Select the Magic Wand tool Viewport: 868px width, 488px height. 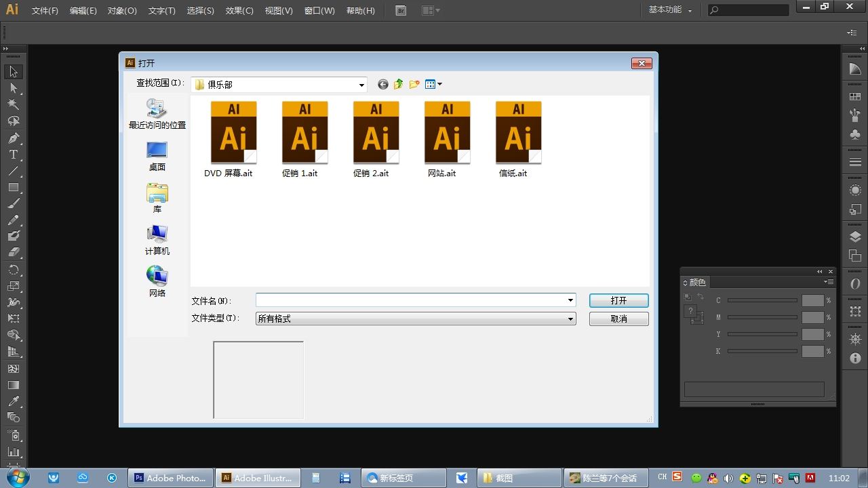click(14, 104)
